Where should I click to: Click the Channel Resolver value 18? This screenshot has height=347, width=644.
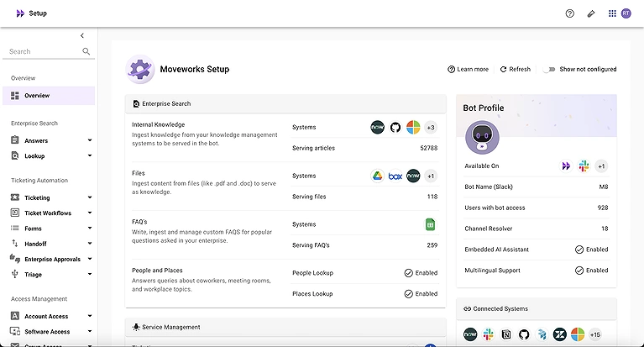click(605, 229)
